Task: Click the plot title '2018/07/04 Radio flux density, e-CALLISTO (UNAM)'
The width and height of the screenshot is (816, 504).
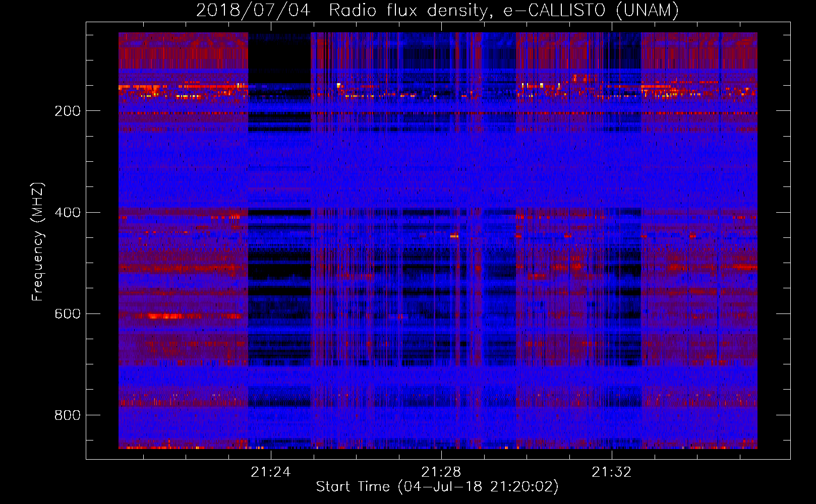Action: [x=437, y=10]
